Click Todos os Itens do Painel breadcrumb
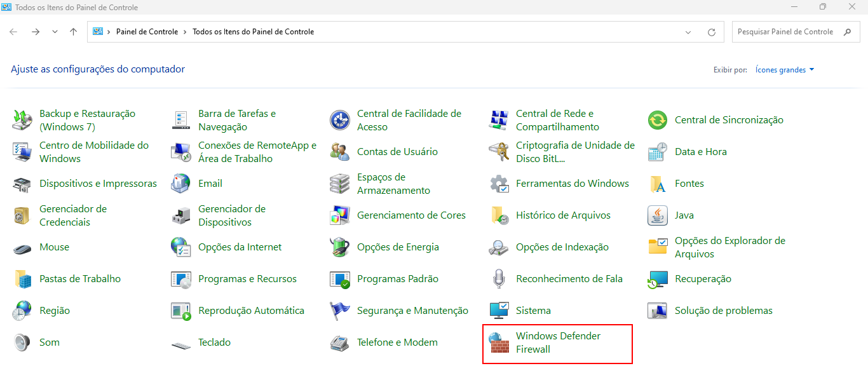Screen dimensions: 868x380 [x=253, y=32]
